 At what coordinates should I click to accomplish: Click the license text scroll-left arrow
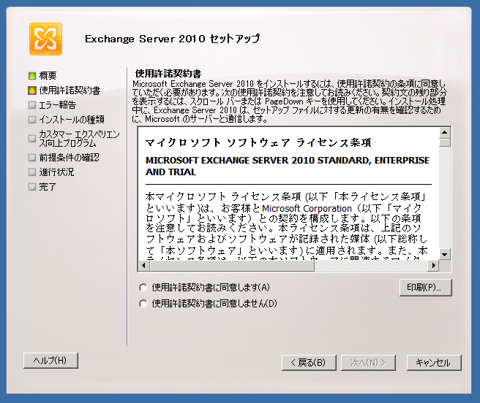(x=144, y=266)
